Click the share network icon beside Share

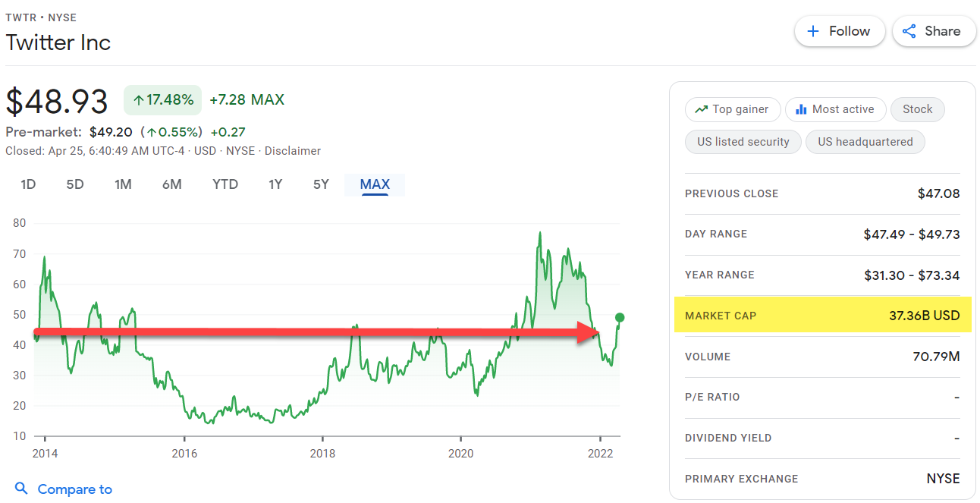pyautogui.click(x=909, y=31)
